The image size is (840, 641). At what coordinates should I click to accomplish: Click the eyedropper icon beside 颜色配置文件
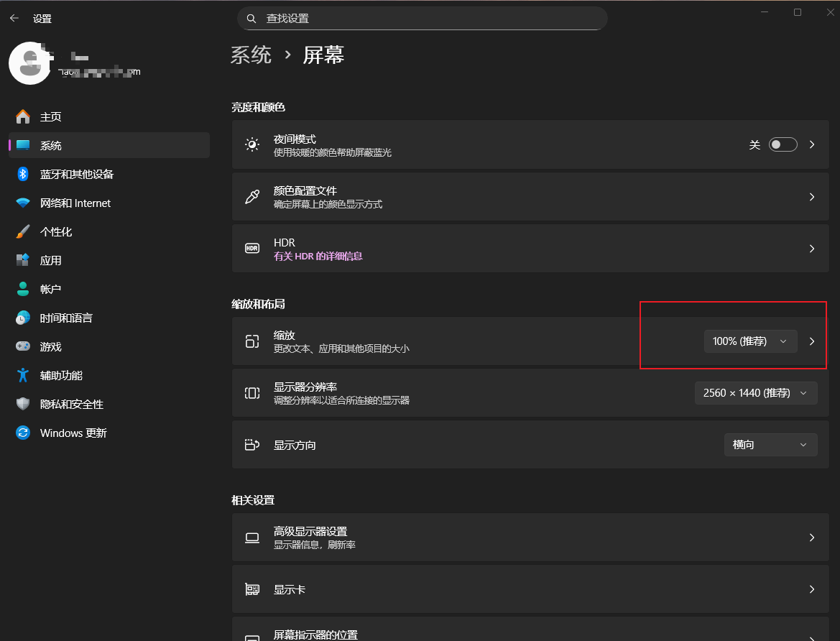click(252, 197)
